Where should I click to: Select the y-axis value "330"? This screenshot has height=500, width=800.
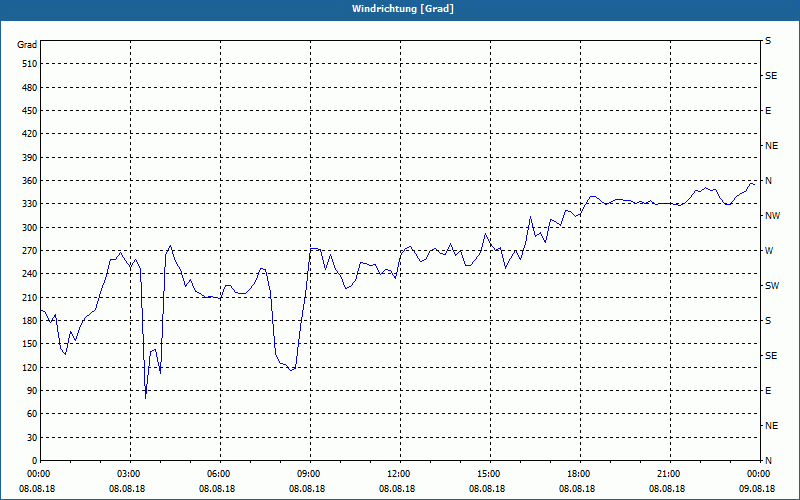click(x=30, y=204)
